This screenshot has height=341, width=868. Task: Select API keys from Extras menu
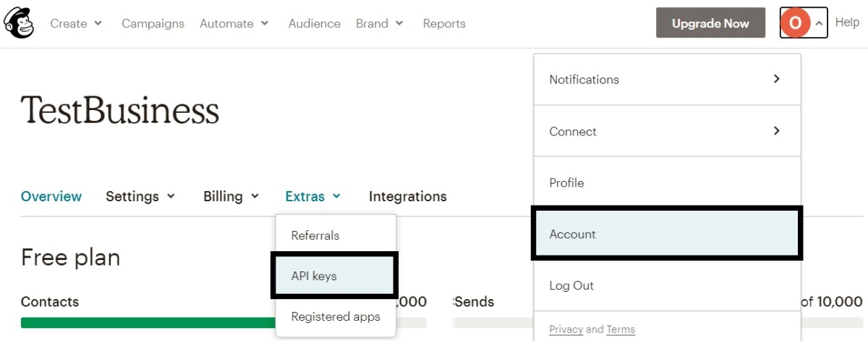[336, 276]
